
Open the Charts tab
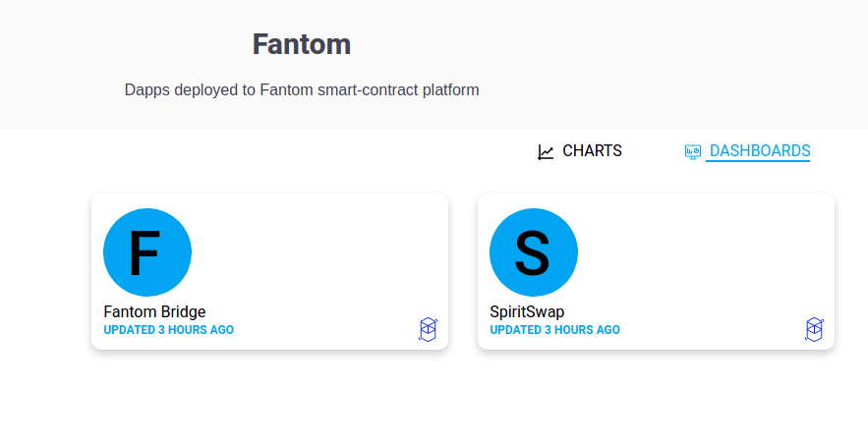580,151
